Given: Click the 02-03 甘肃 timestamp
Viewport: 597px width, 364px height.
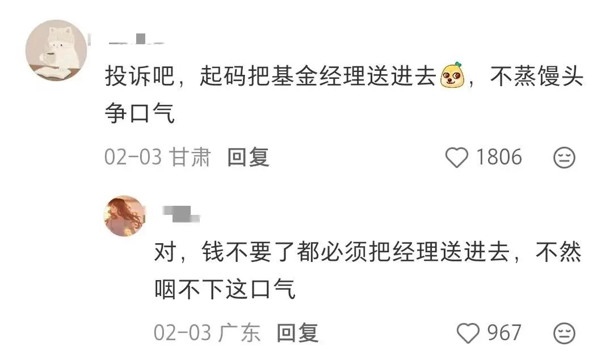Looking at the screenshot, I should [158, 157].
